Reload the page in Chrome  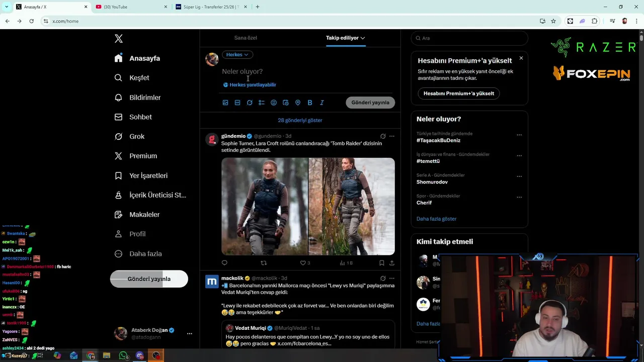click(31, 21)
